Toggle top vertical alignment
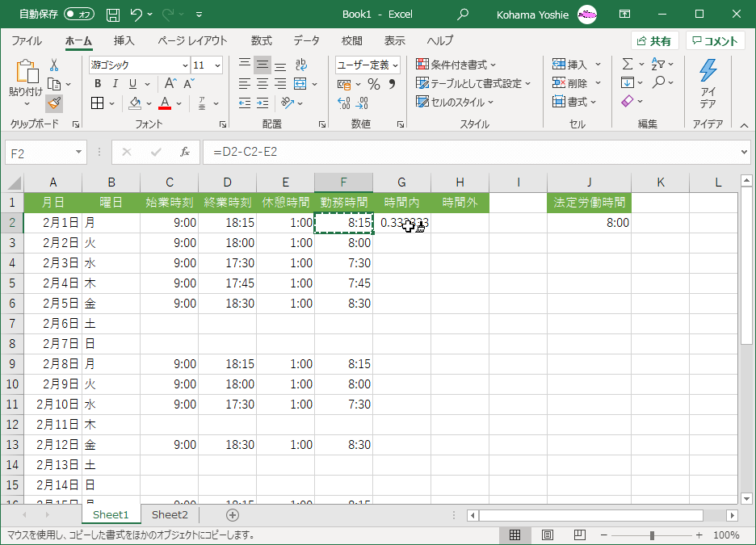Screen dimensions: 756x545 tap(245, 65)
